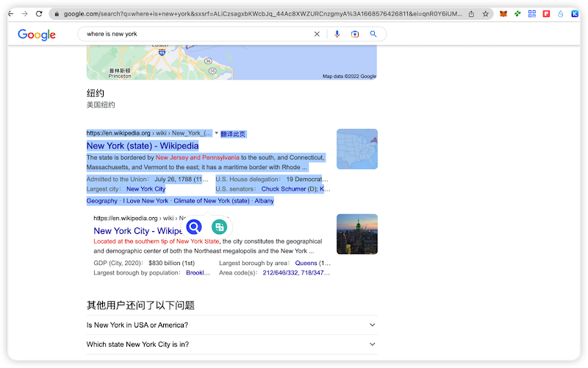This screenshot has width=588, height=368.
Task: Click US map thumbnail for New York state
Action: click(357, 149)
